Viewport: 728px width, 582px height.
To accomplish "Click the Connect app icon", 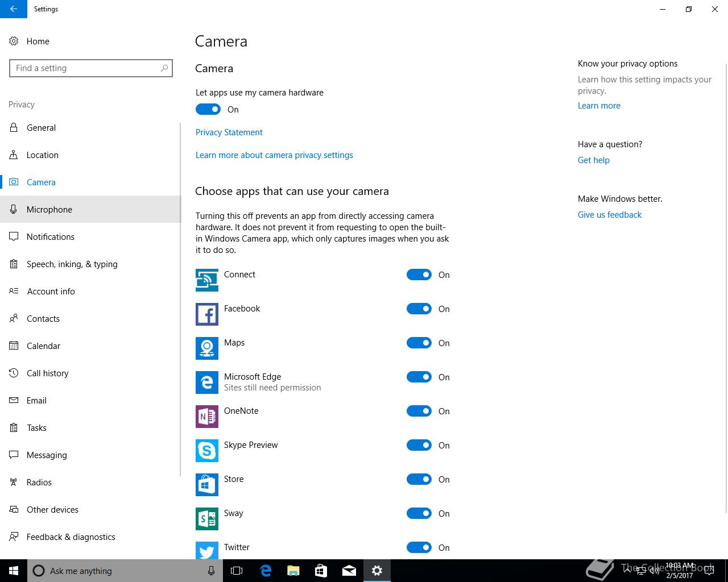I will tap(207, 280).
